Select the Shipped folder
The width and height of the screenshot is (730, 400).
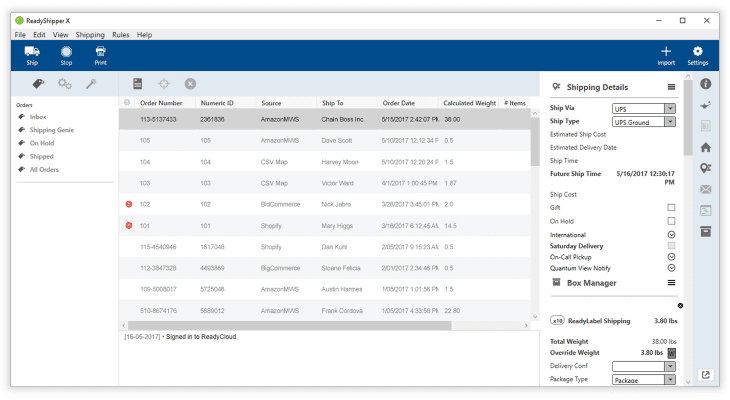[41, 156]
